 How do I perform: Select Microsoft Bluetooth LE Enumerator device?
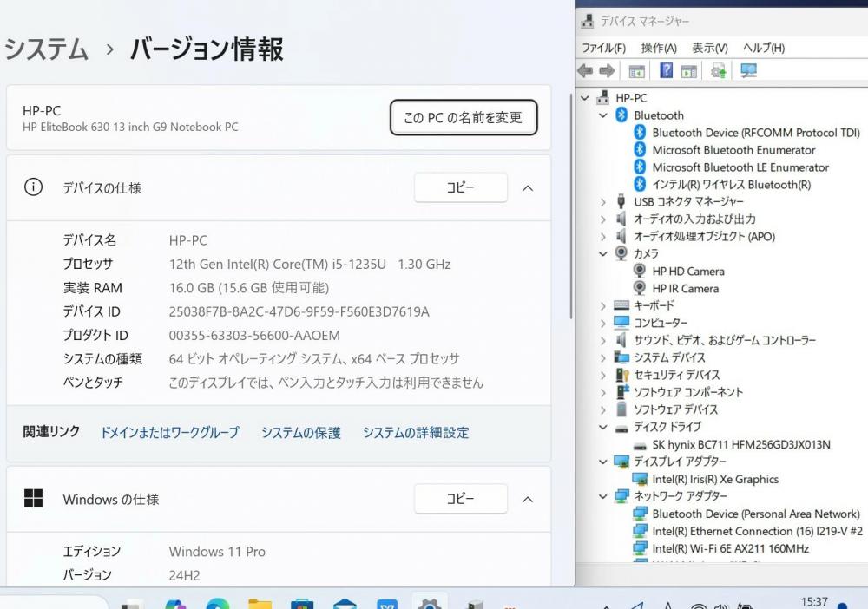740,167
